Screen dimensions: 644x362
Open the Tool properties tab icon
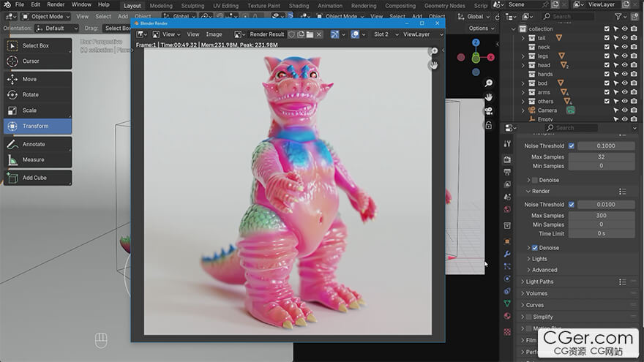507,143
